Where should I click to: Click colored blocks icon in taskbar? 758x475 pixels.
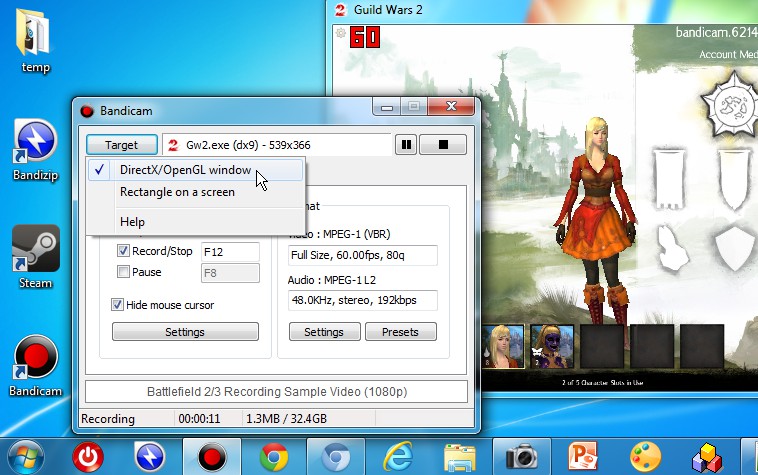[x=707, y=458]
